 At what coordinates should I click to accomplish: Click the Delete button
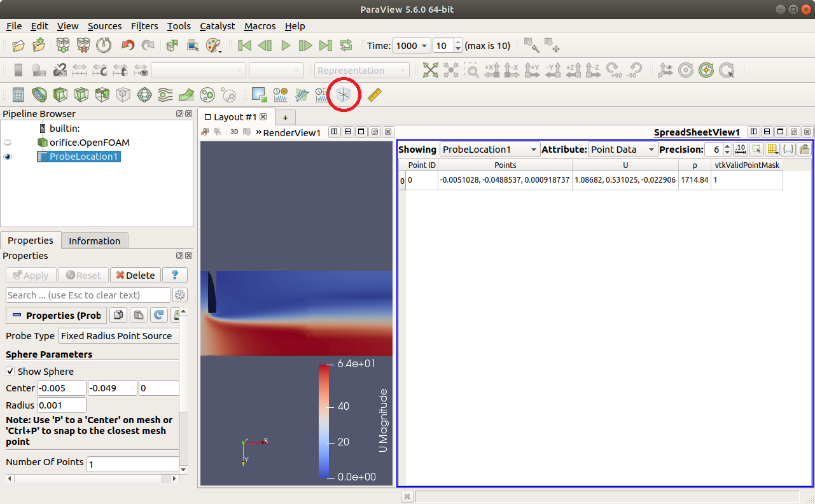pos(135,276)
